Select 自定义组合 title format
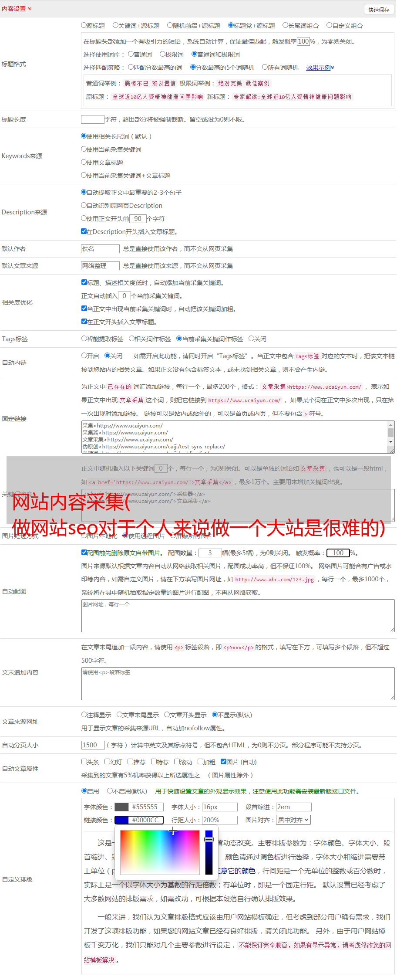 (x=330, y=25)
